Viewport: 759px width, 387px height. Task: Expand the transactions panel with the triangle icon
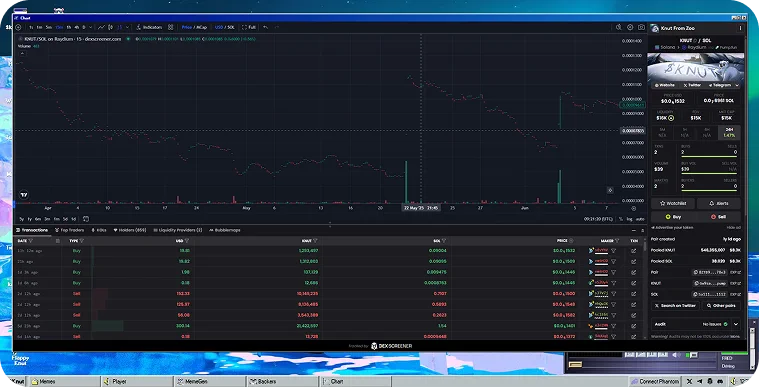tap(642, 231)
